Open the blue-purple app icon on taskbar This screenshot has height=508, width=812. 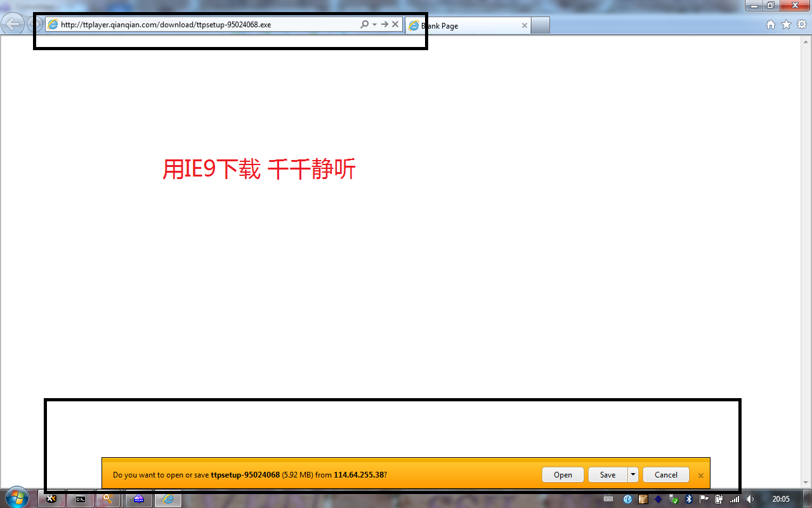pos(138,499)
